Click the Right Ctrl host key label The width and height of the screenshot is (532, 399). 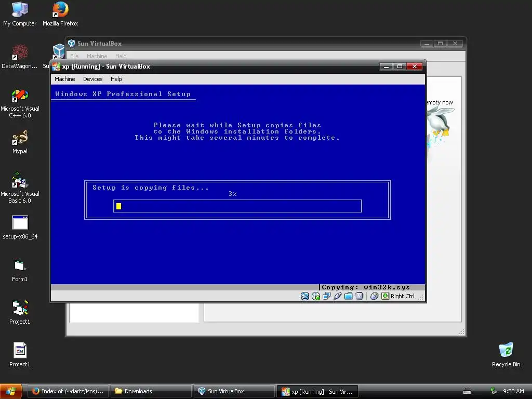tap(403, 296)
